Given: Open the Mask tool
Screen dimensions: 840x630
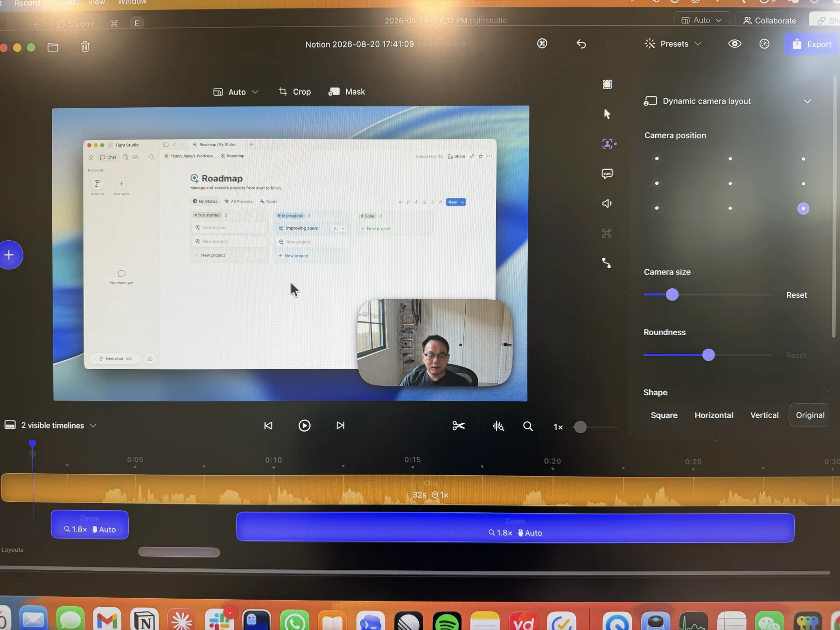Looking at the screenshot, I should (x=347, y=92).
